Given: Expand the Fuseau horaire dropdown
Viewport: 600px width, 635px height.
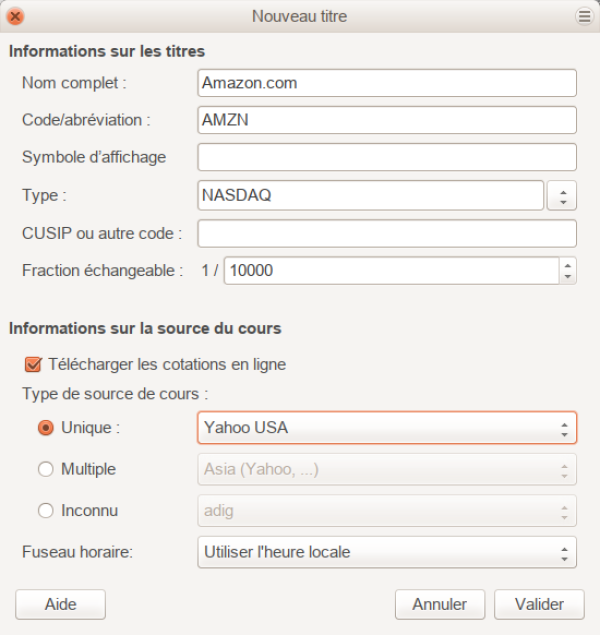Looking at the screenshot, I should (x=387, y=552).
